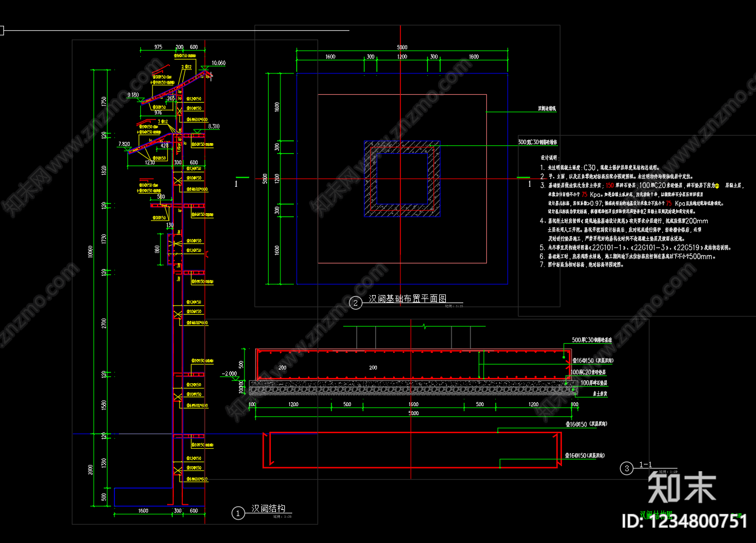This screenshot has width=756, height=543.
Task: Select the view number bubble labeled 2
Action: coord(356,303)
